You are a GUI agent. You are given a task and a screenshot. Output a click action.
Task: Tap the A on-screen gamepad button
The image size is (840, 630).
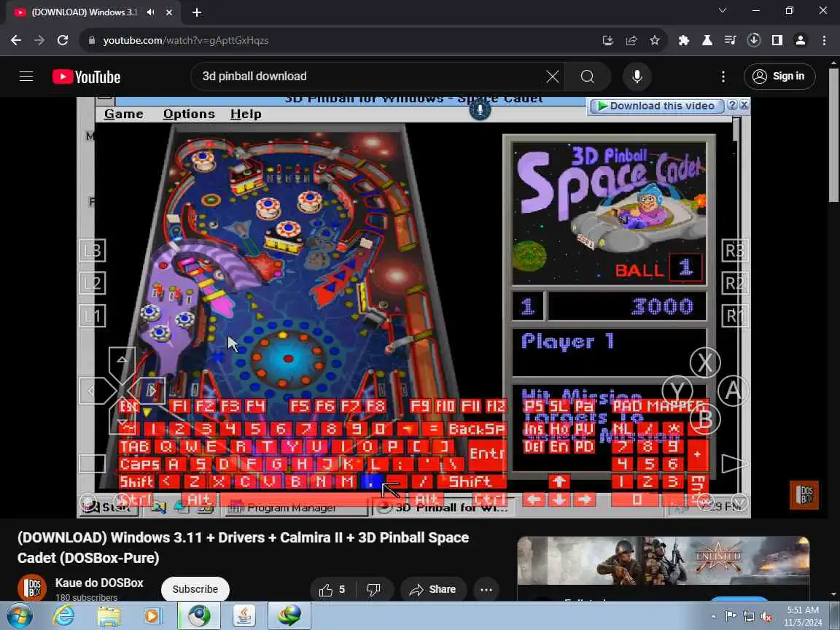coord(732,390)
